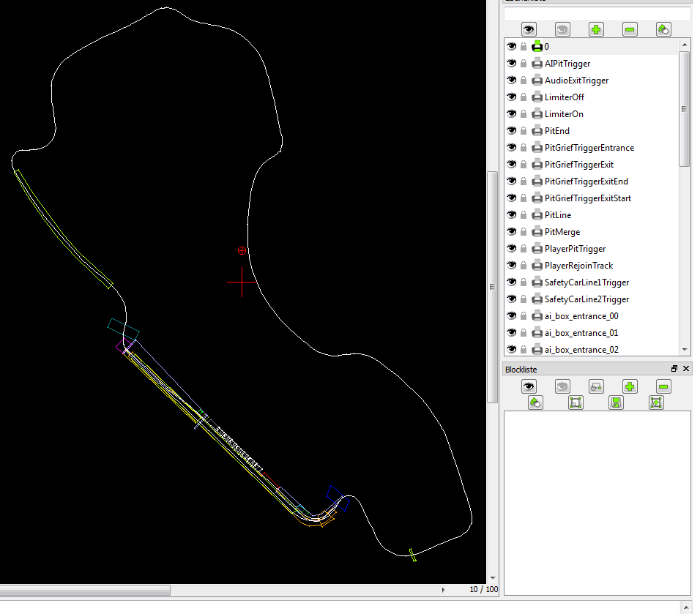Toggle visibility of PitGriefTriggerEntrance layer
This screenshot has height=614, width=700.
coord(512,148)
